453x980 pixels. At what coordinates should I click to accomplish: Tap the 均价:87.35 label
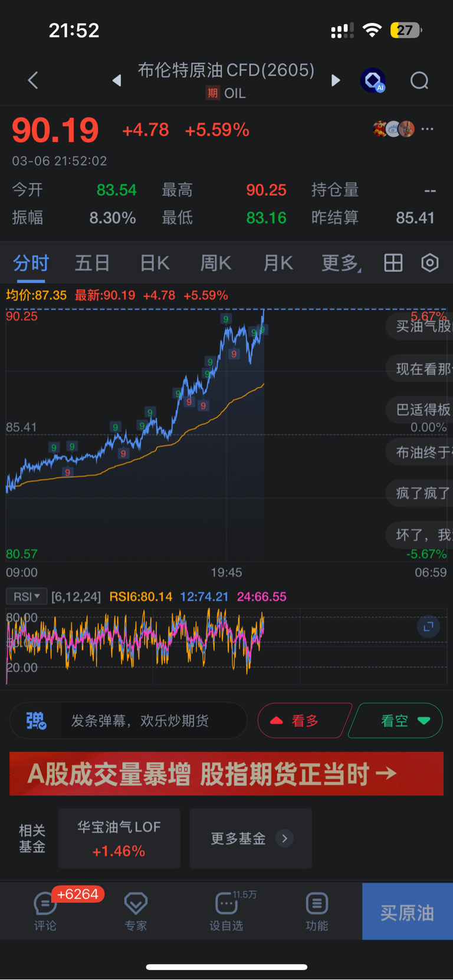point(36,295)
